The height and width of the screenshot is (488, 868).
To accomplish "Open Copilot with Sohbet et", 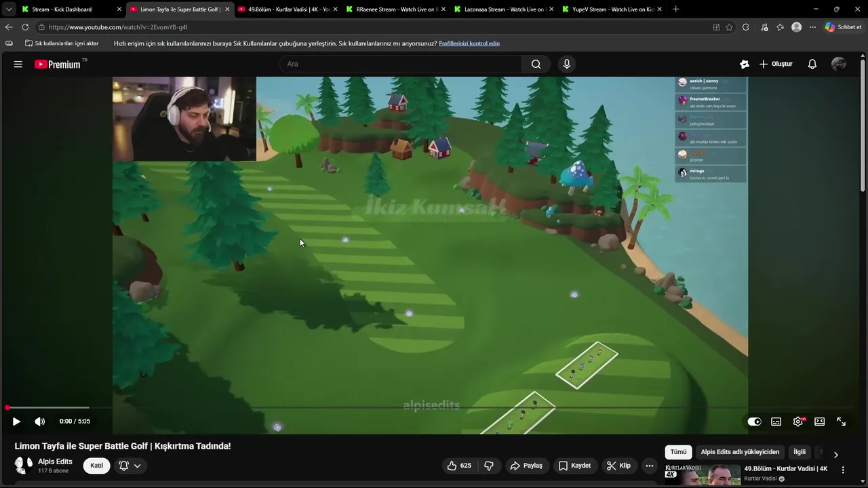I will pyautogui.click(x=843, y=27).
